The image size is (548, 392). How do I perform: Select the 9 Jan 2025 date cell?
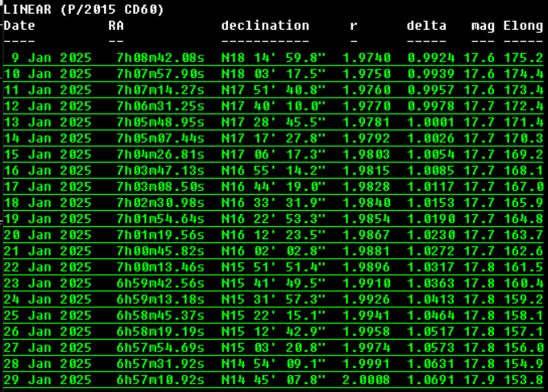click(x=51, y=58)
